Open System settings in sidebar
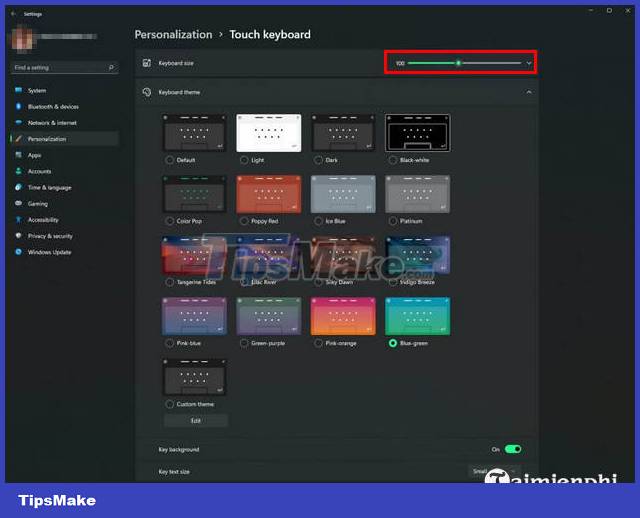 point(65,91)
